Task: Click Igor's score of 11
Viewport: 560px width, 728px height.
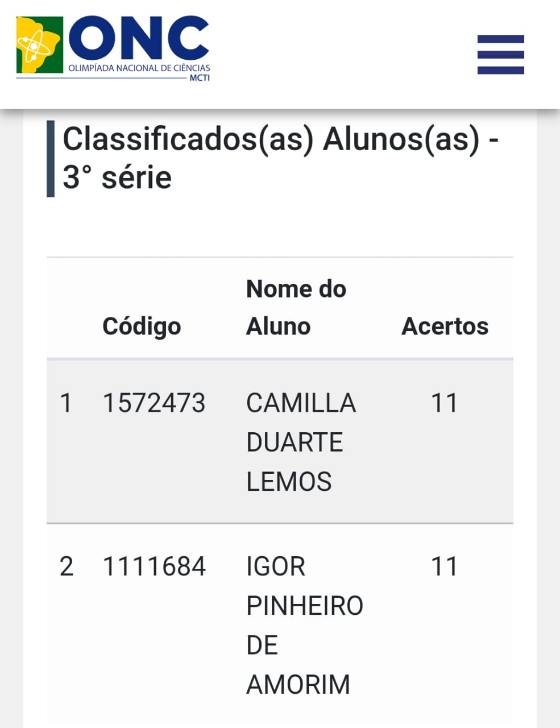Action: [x=444, y=566]
